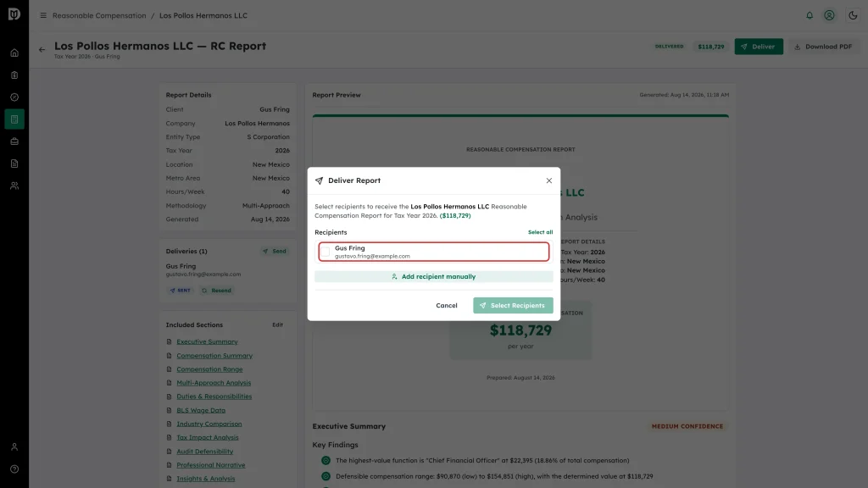Image resolution: width=868 pixels, height=488 pixels.
Task: Click Select all recipients
Action: click(540, 232)
